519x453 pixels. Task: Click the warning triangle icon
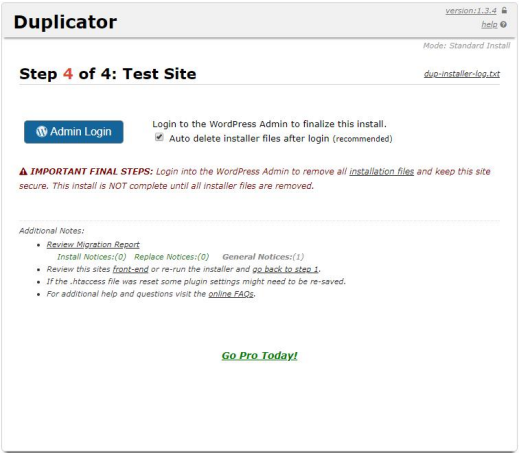pos(23,172)
